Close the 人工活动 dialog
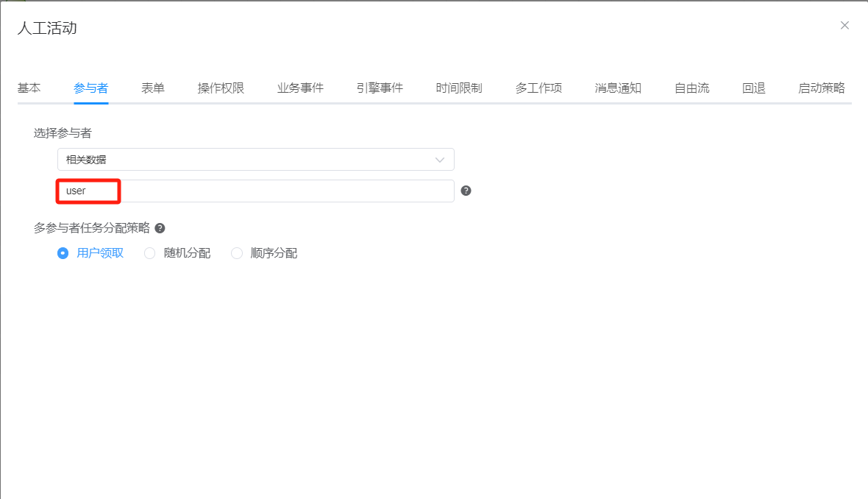 tap(844, 25)
